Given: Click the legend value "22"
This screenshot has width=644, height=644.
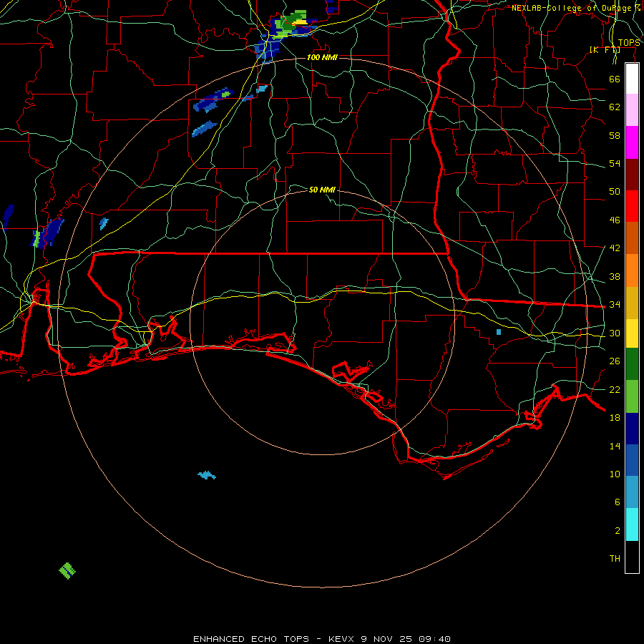Looking at the screenshot, I should 615,389.
